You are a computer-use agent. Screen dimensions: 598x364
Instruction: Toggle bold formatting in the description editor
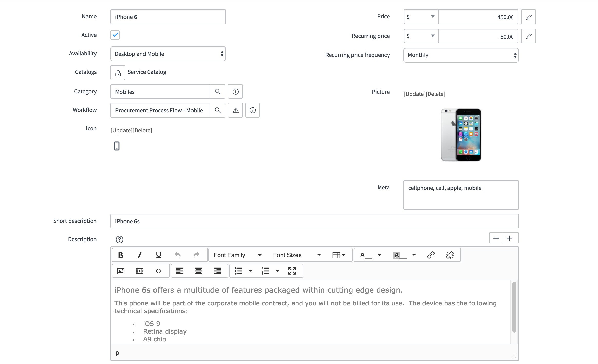tap(120, 255)
